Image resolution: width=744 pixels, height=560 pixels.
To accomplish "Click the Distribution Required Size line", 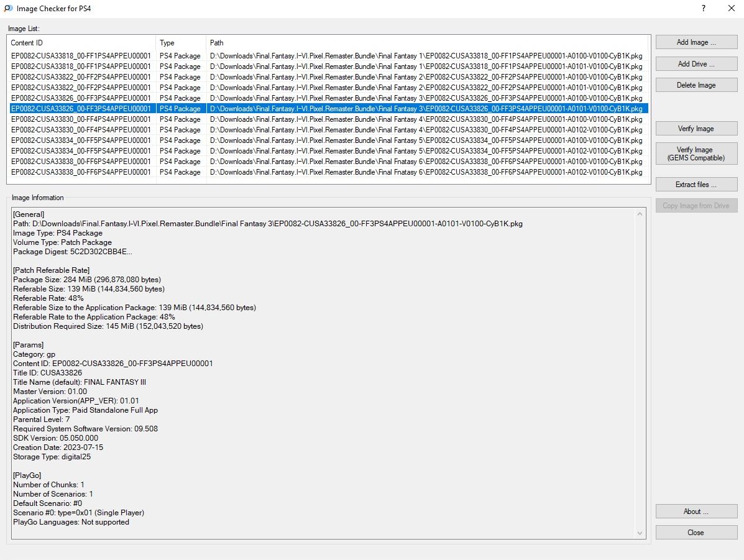I will point(108,326).
